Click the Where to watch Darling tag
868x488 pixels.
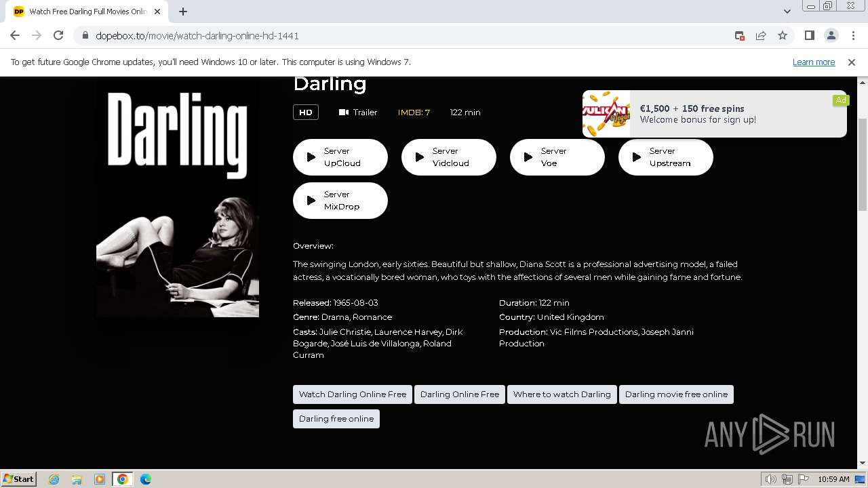[562, 394]
